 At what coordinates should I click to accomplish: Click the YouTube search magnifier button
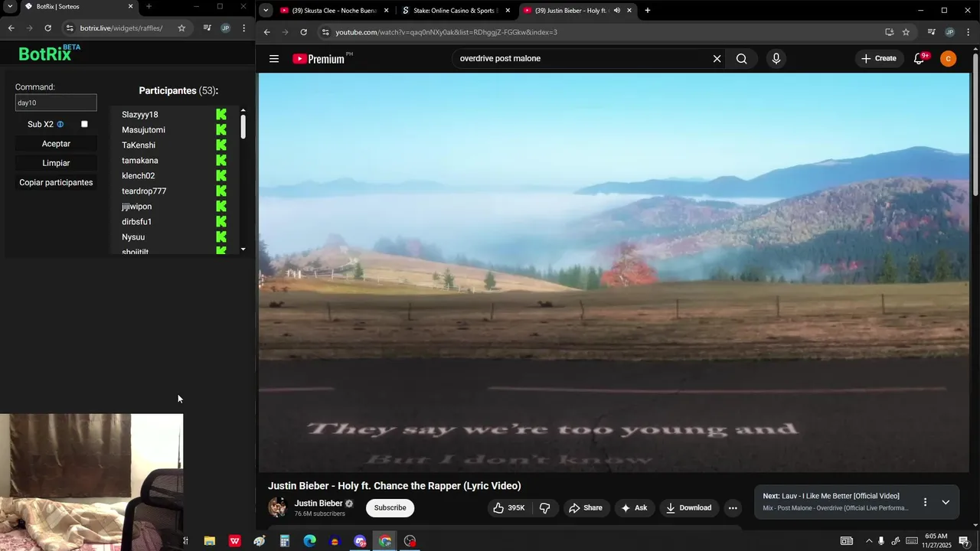[x=741, y=59]
